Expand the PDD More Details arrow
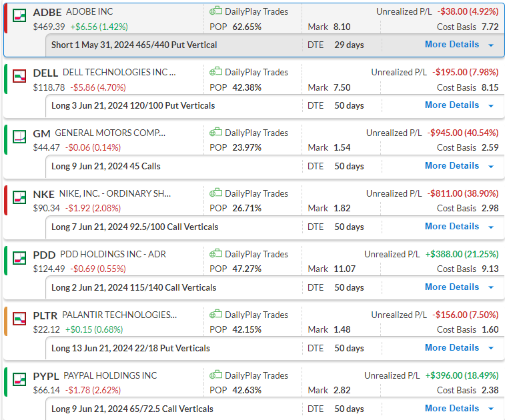The width and height of the screenshot is (505, 420). 491,288
